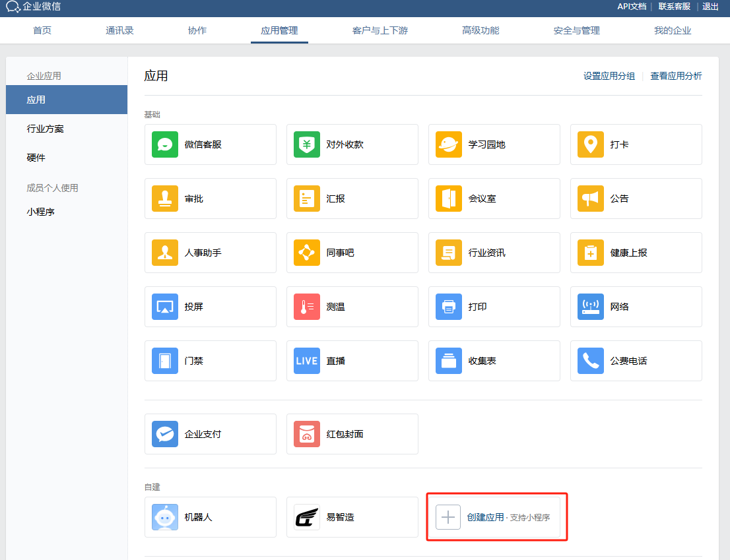This screenshot has height=560, width=730.
Task: Open the 收集表 form icon
Action: pos(449,361)
